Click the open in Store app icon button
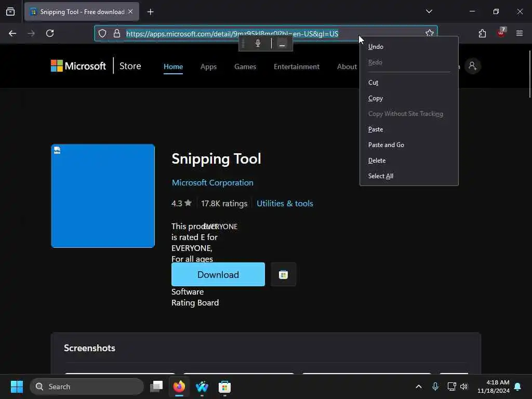Viewport: 532px width, 399px height. [283, 274]
